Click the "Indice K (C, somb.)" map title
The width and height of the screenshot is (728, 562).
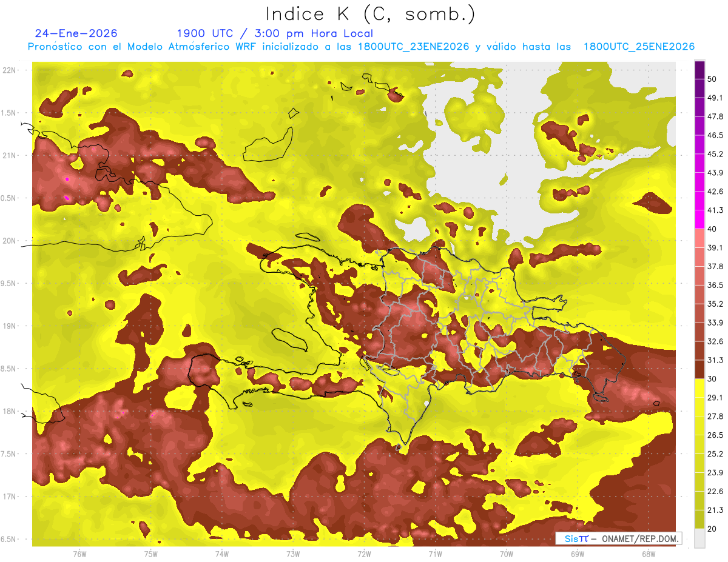(x=371, y=15)
